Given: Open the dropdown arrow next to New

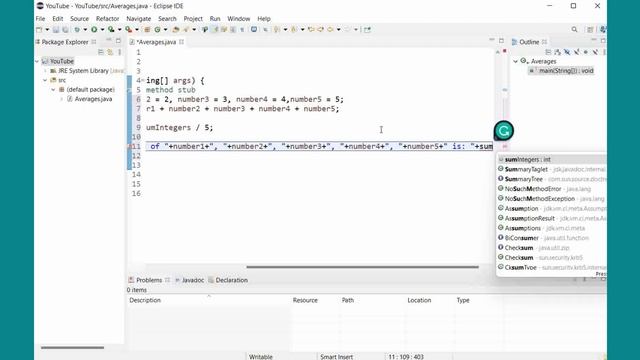Looking at the screenshot, I should pos(47,29).
